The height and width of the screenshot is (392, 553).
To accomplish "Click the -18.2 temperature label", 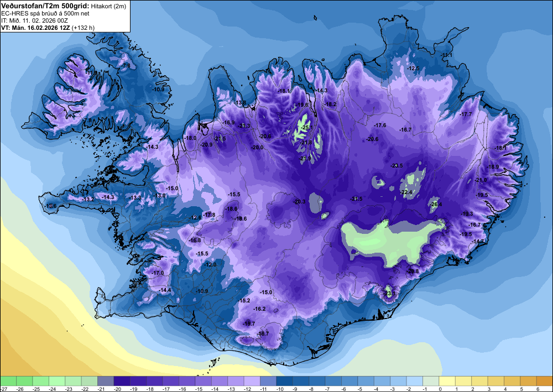I will pos(331,104).
